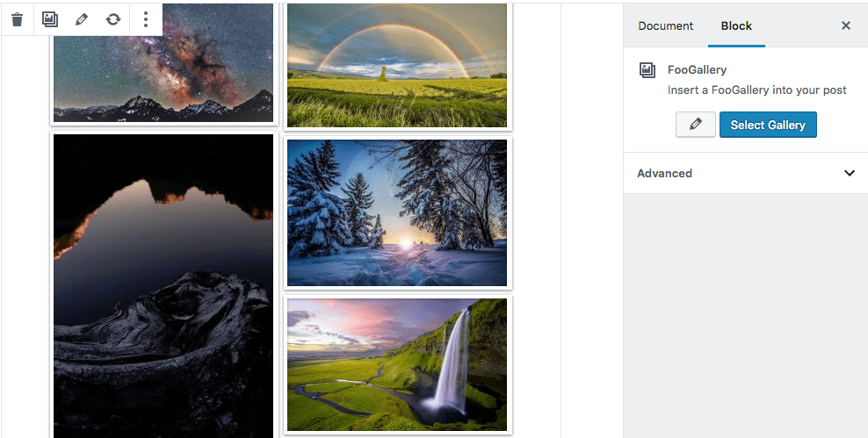Select the green waterfall landscape thumbnail

tap(397, 364)
